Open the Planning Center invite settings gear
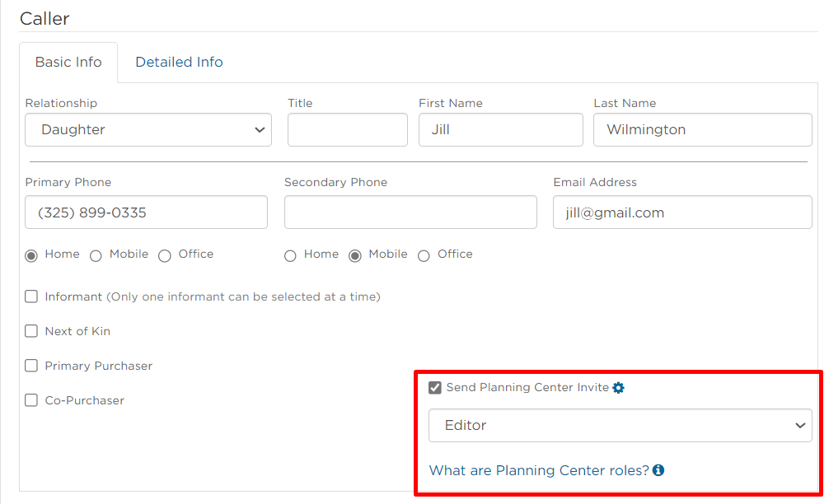Viewport: 829px width, 504px height. pyautogui.click(x=618, y=387)
